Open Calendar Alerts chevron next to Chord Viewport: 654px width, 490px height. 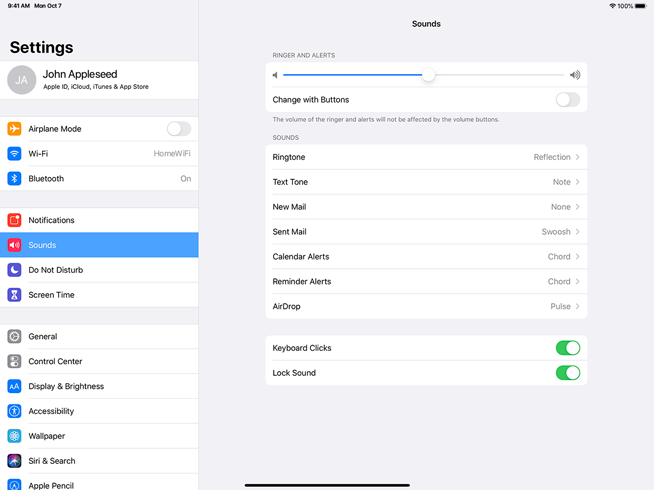pyautogui.click(x=578, y=256)
